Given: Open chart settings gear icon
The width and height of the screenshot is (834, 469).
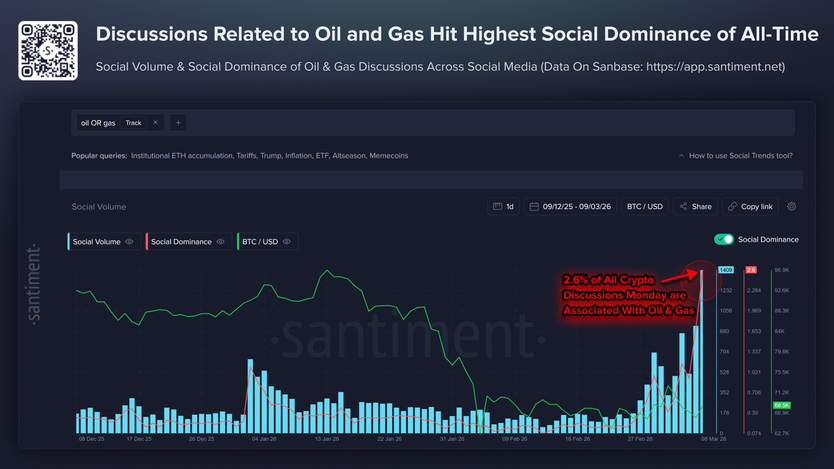Looking at the screenshot, I should pyautogui.click(x=791, y=206).
